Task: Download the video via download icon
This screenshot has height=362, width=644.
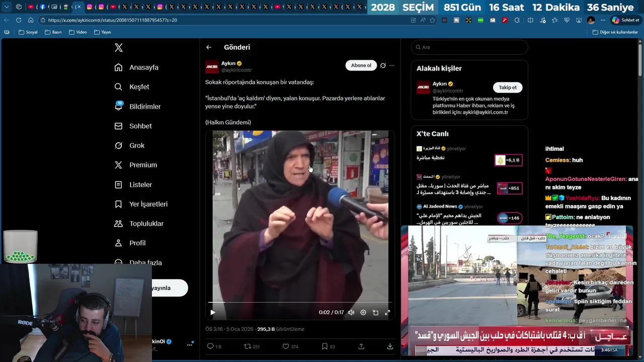Action: coord(390,346)
